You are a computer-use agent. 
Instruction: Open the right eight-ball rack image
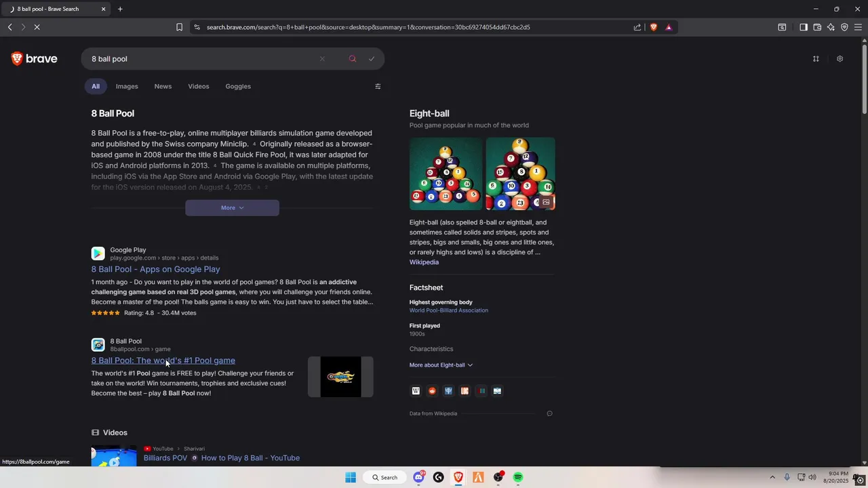[520, 174]
